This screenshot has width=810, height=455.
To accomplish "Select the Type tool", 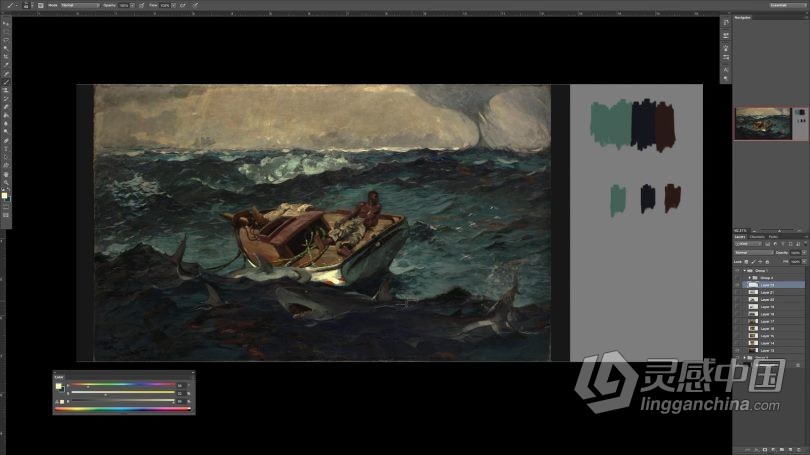I will [7, 149].
